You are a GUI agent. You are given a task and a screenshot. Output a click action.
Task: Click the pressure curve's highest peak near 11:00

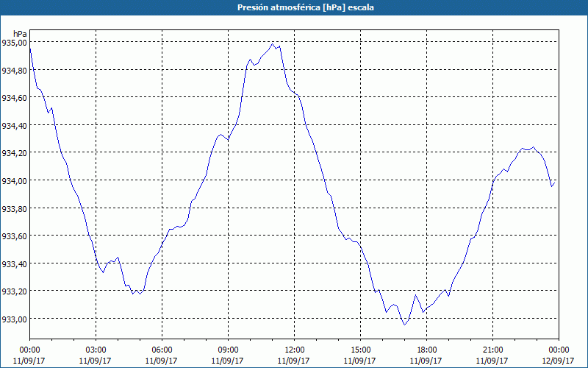[x=273, y=44]
